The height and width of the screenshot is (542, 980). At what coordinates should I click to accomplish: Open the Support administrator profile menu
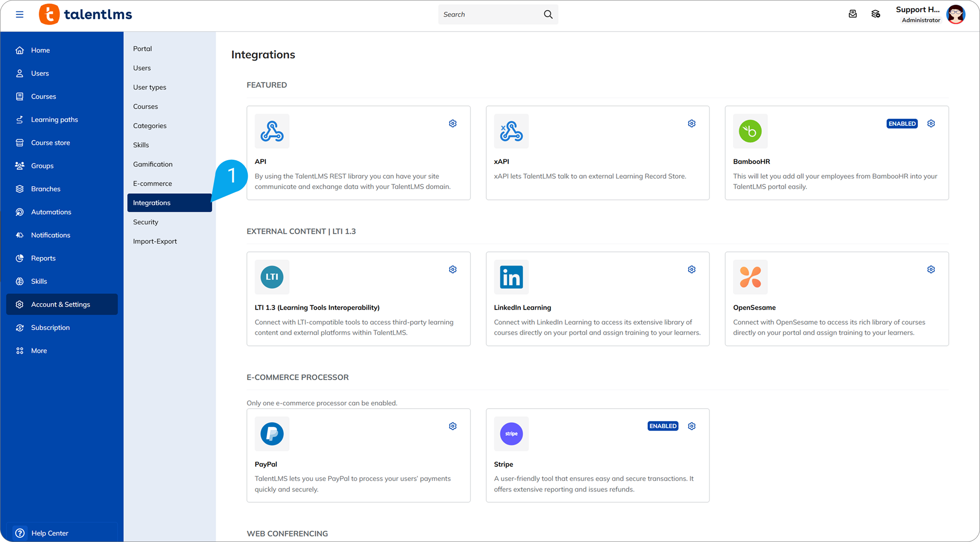(x=955, y=14)
